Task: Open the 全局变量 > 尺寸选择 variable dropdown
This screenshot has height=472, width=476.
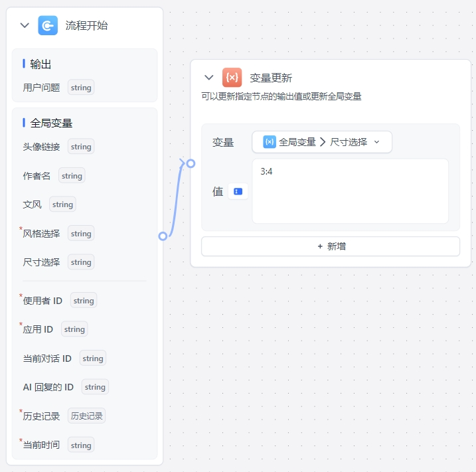Action: tap(322, 142)
